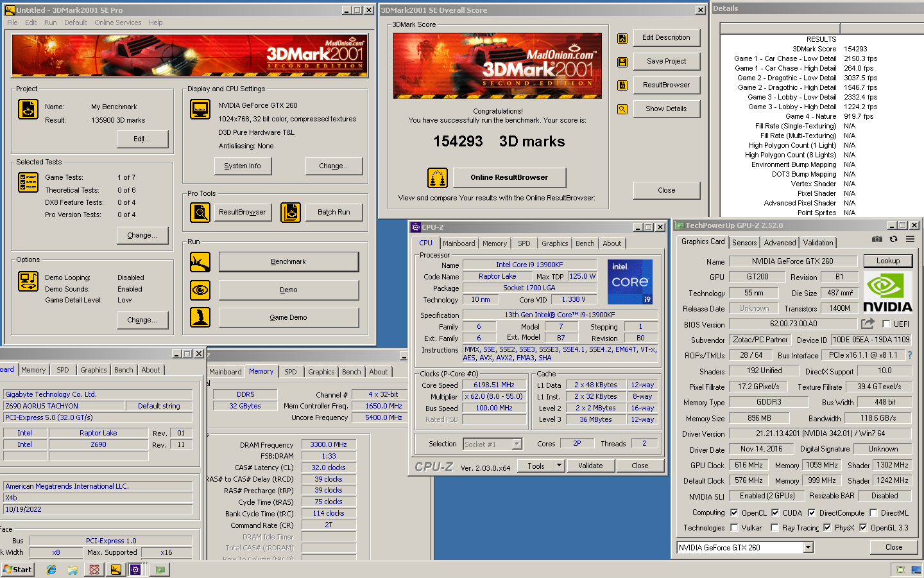Click the Benchmark run icon
Screen dimensions: 924x578
(200, 262)
